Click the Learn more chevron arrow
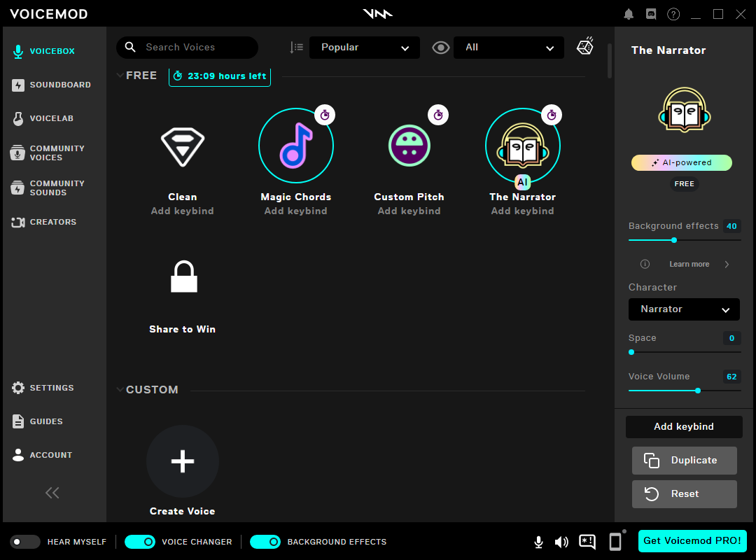Viewport: 756px width, 560px height. pyautogui.click(x=727, y=264)
